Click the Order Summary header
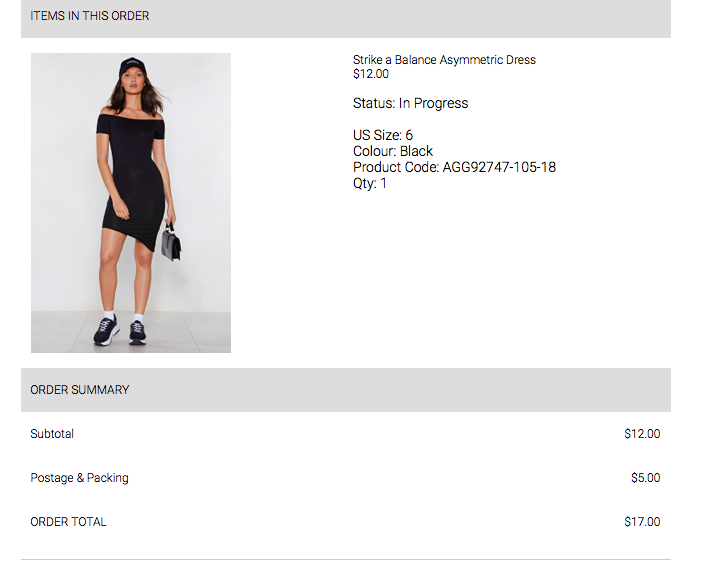Viewport: 713px width, 574px height. pyautogui.click(x=80, y=390)
